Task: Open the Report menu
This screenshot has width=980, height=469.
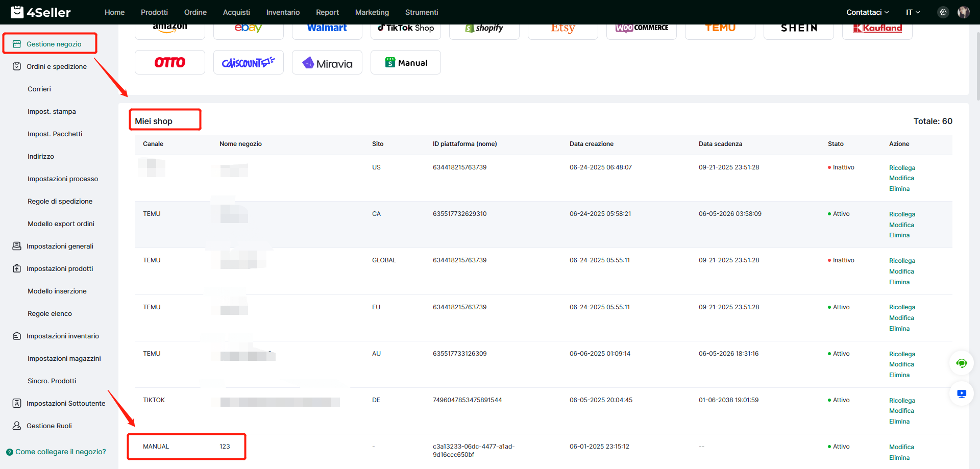Action: (x=327, y=12)
